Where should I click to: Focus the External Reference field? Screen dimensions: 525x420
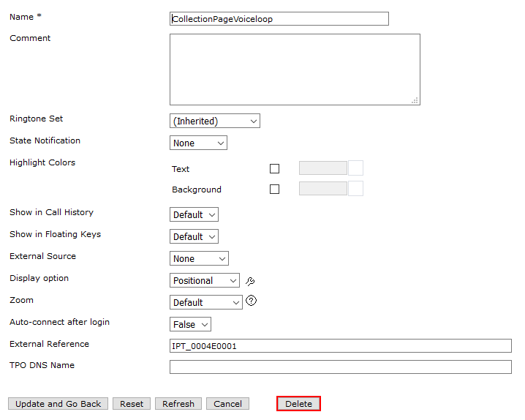[x=341, y=346]
